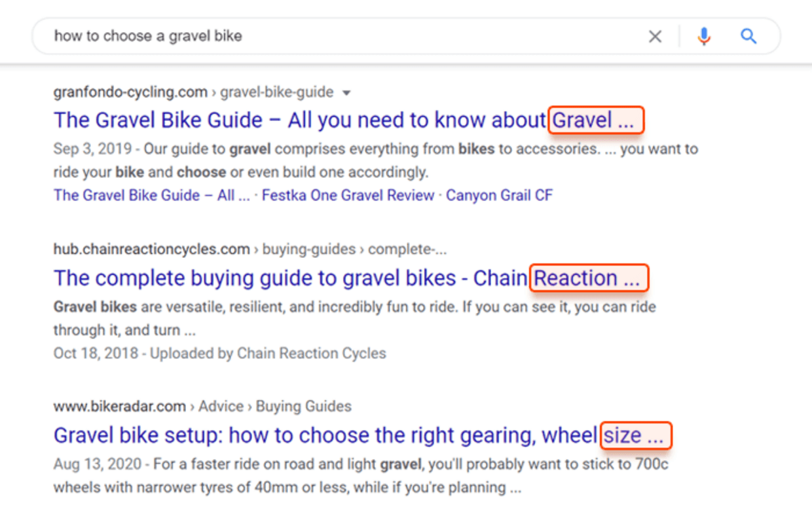Open The Gravel Bike Guide result
Screen dimensions: 812x529
tap(301, 120)
